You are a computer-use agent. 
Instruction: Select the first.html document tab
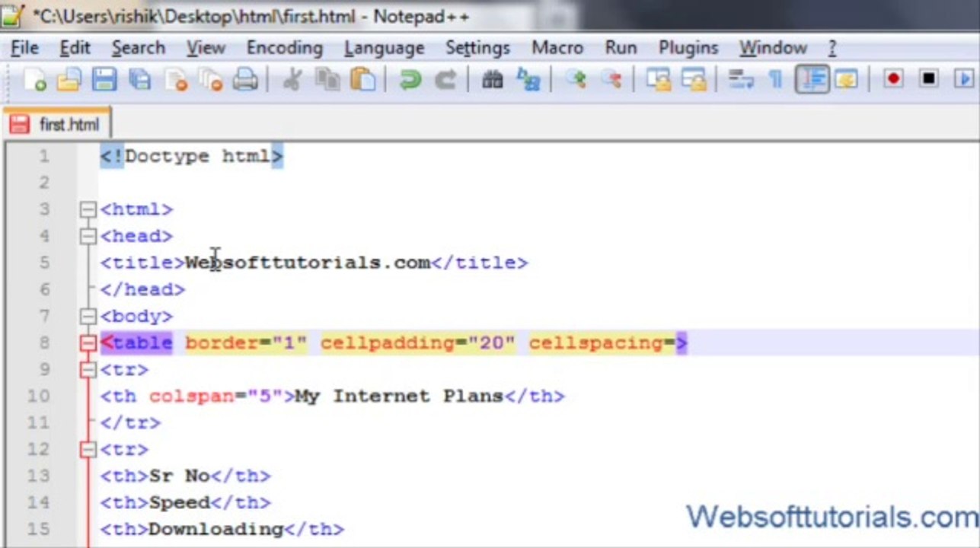56,125
